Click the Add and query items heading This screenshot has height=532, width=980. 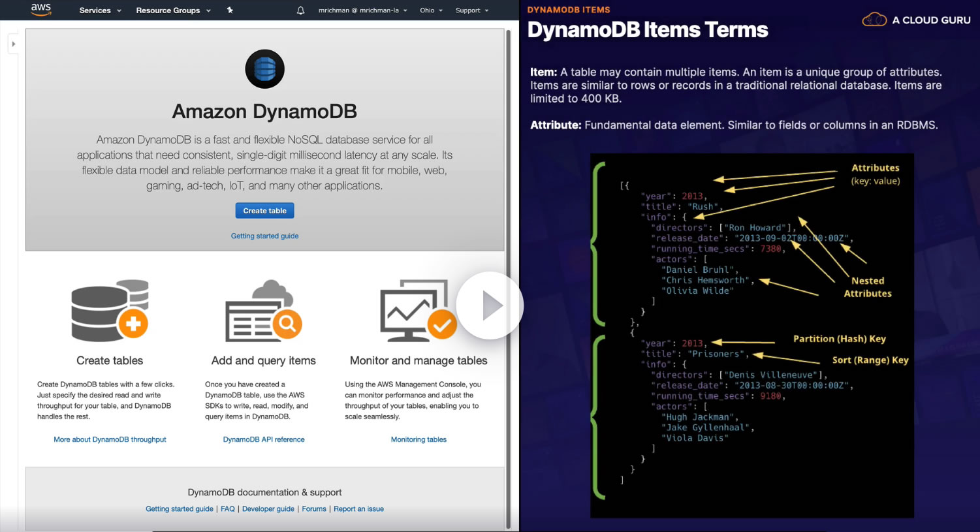point(264,360)
